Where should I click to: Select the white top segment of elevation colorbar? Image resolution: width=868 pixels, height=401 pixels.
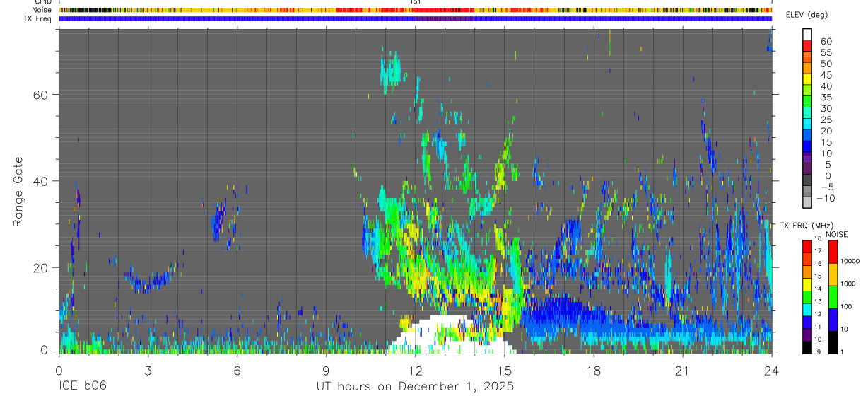point(807,34)
